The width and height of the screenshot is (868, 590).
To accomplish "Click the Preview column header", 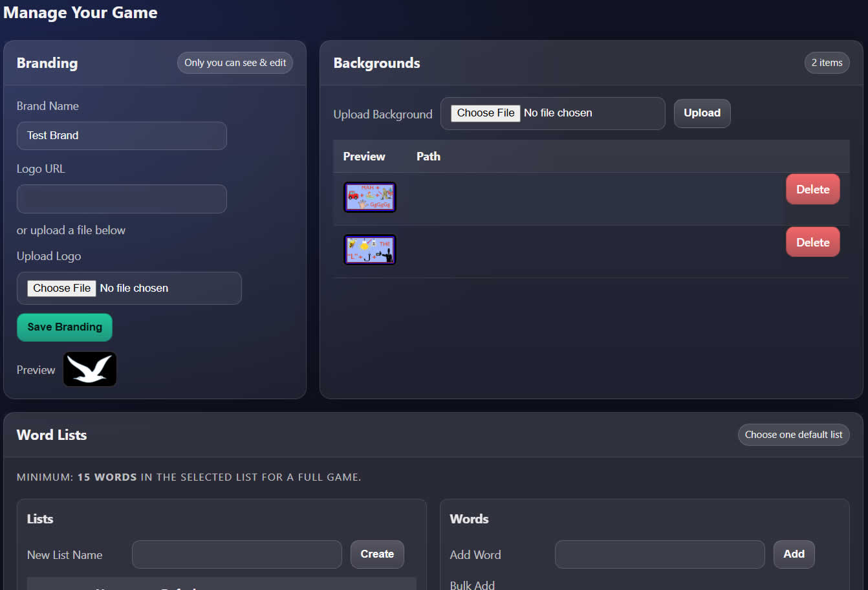I will coord(363,156).
